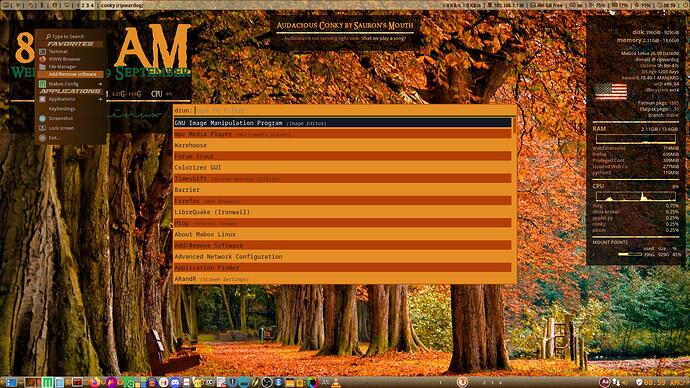Expand the Applications submenu
690x388 pixels.
coord(70,99)
